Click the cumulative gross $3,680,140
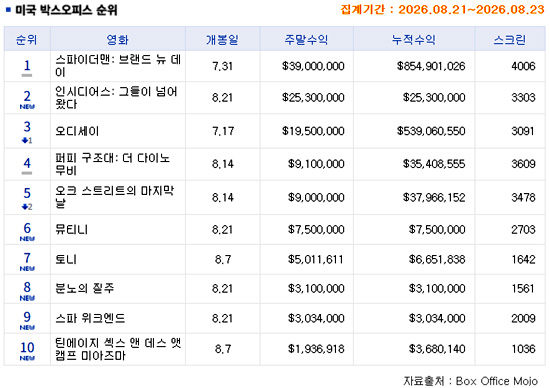Image resolution: width=550 pixels, height=388 pixels. [437, 349]
